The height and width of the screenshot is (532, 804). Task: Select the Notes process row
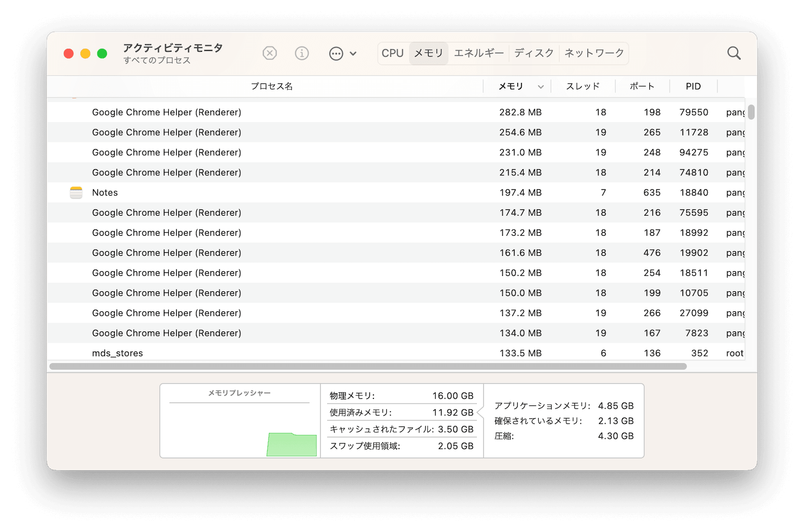(396, 192)
